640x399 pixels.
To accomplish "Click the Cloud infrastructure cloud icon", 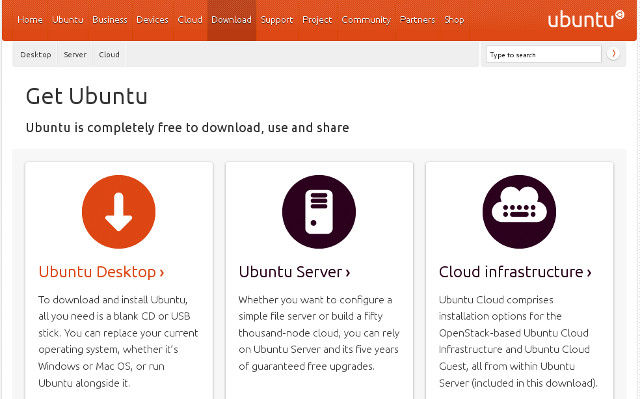I will point(519,212).
